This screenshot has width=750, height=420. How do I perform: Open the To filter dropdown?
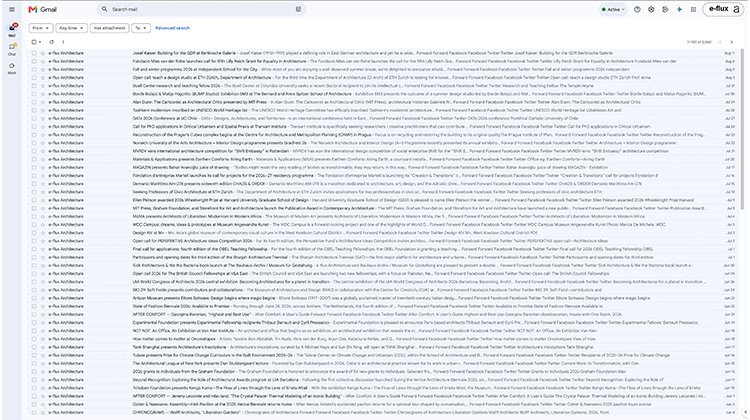click(140, 28)
